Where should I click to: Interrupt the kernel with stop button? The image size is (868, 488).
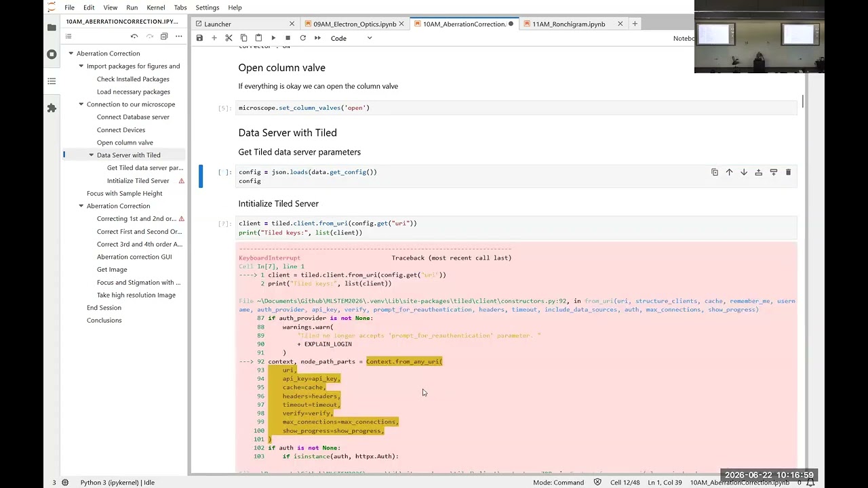(x=288, y=38)
